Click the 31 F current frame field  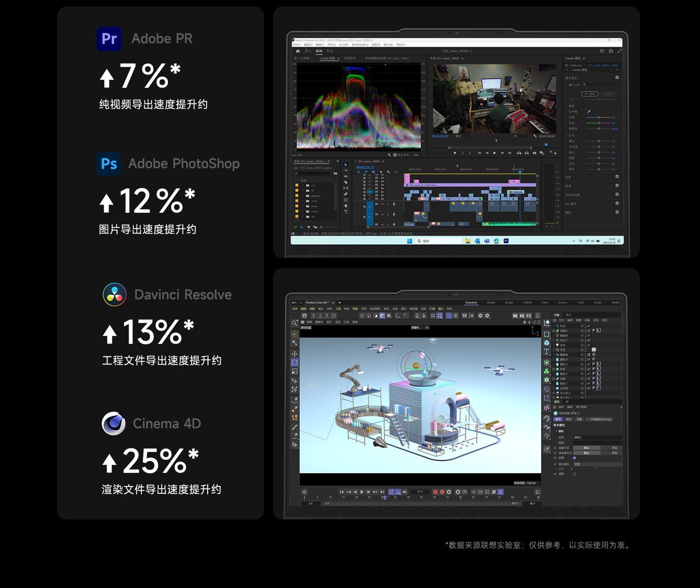point(420,492)
